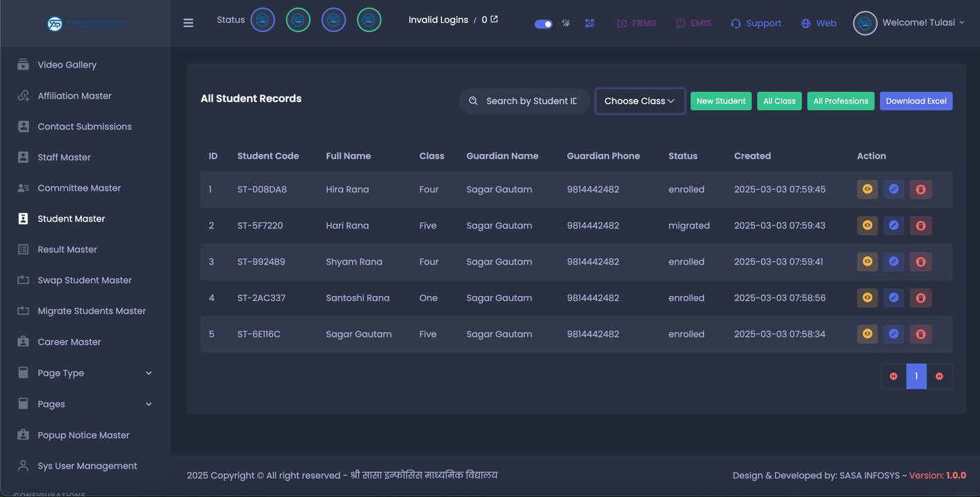View Shyam Rana record via eye icon
The image size is (980, 497).
[868, 262]
